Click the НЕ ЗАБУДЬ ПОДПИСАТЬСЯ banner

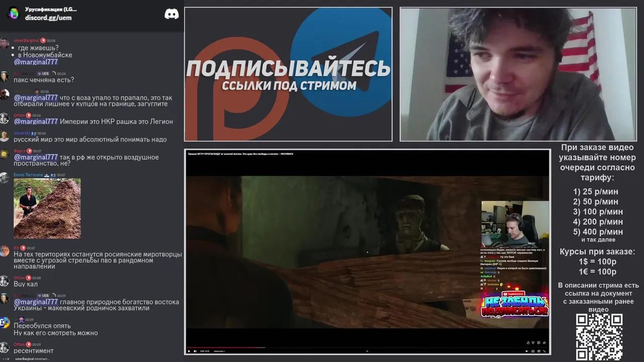pyautogui.click(x=515, y=306)
